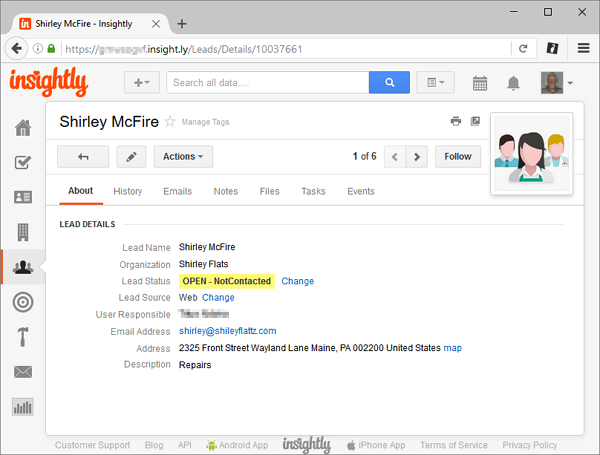The image size is (600, 455).
Task: Click the shirley@shileyflattz.com email link
Action: click(x=227, y=331)
